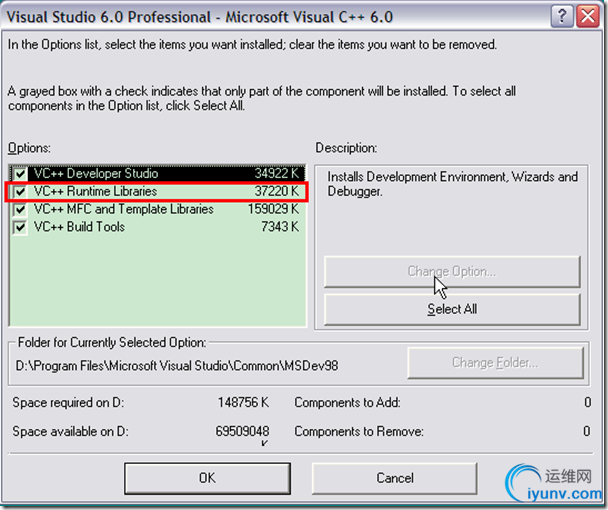This screenshot has width=608, height=510.
Task: Click the 148756 K space required value
Action: coord(243,403)
